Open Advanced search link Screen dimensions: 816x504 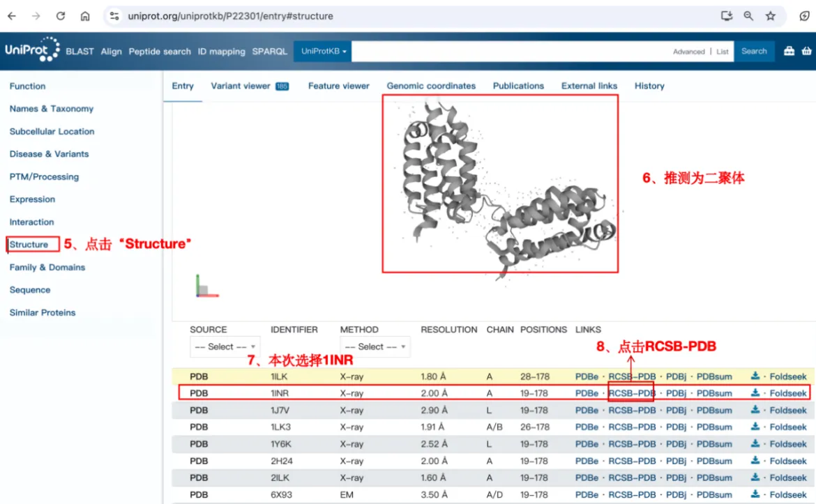pyautogui.click(x=688, y=52)
